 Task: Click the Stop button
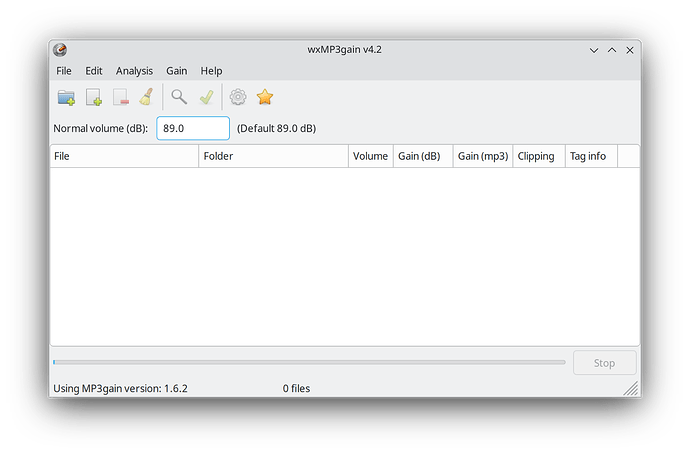coord(605,363)
